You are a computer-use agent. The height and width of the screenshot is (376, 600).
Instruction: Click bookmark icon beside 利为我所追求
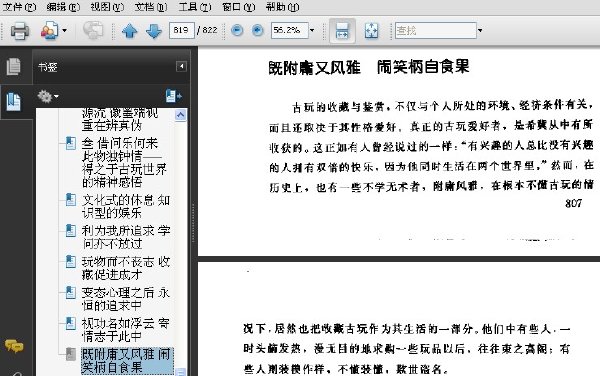[x=71, y=230]
